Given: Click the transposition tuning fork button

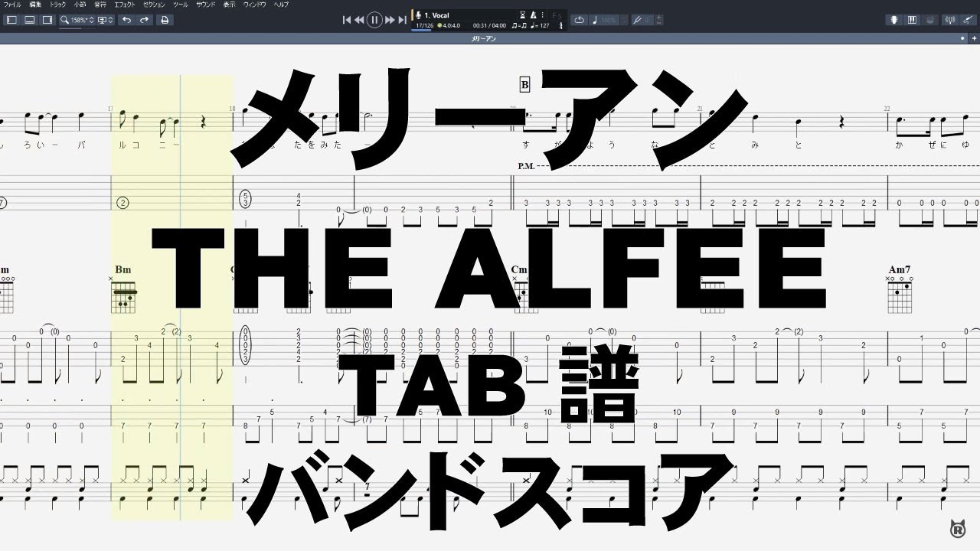Looking at the screenshot, I should tap(636, 20).
